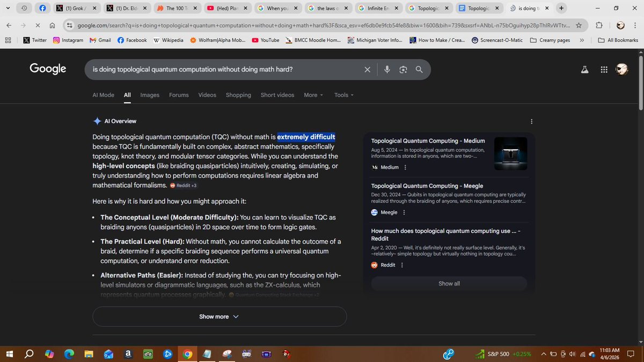
Task: Select the Short videos search tab
Action: 277,95
